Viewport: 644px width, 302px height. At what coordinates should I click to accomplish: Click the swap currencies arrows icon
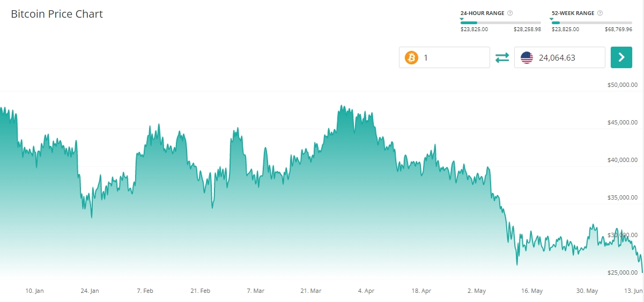(502, 57)
